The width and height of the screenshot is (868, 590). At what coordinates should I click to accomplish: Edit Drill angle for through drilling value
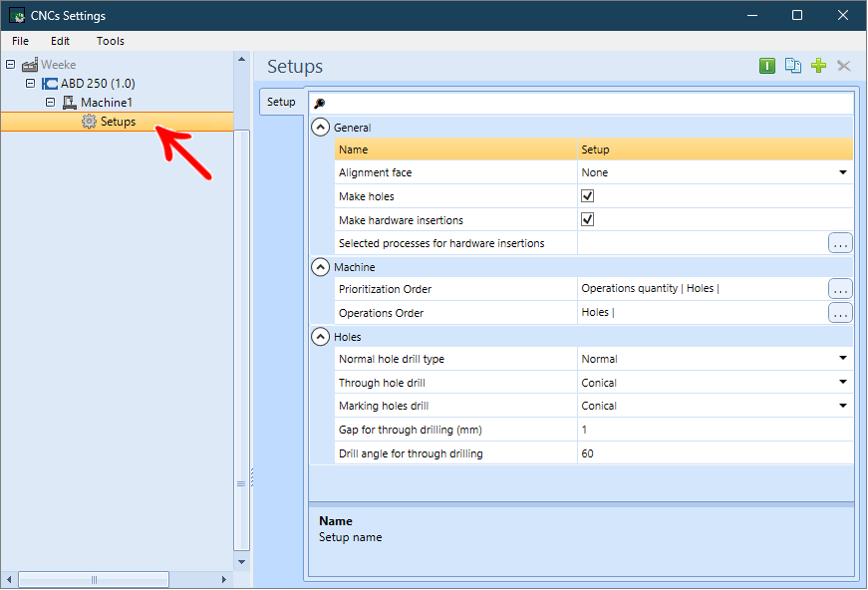(x=715, y=453)
